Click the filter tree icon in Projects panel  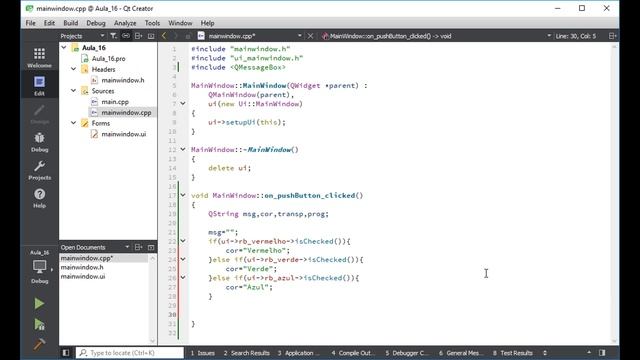(x=113, y=36)
